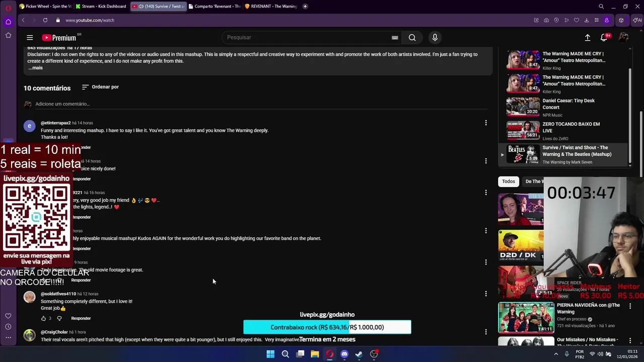The width and height of the screenshot is (644, 362).
Task: Search tabs with the title bar magnifier
Action: pyautogui.click(x=601, y=7)
